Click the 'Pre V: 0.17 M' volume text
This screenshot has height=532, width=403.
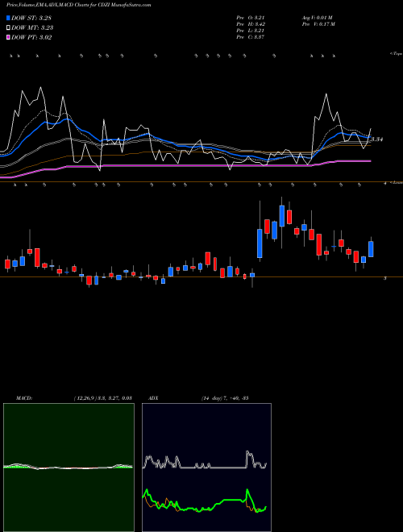pos(318,24)
